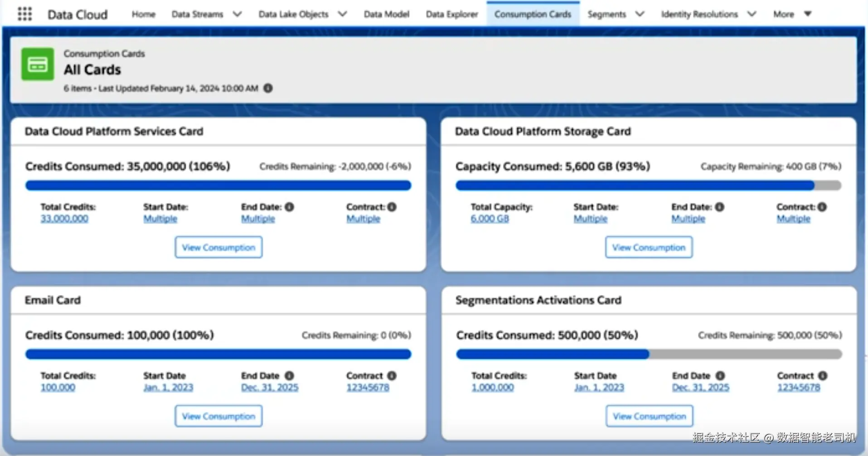Click the Segmentations Activations credits progress bar
This screenshot has width=868, height=456.
tap(650, 354)
